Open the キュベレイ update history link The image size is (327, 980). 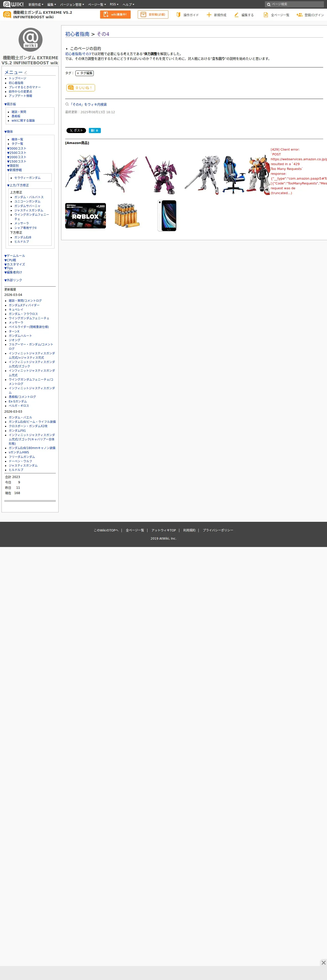pos(16,310)
